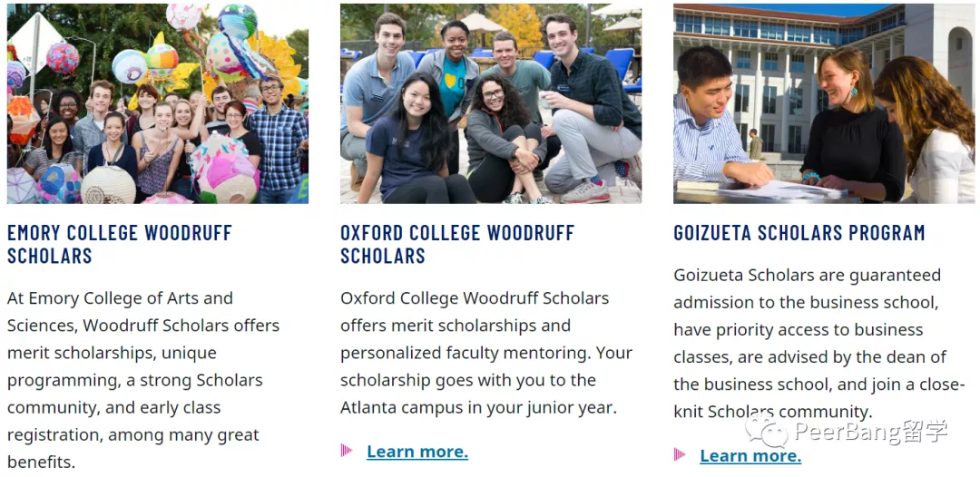Open the Oxford students group photo
Screen dimensions: 980x477
tap(490, 103)
